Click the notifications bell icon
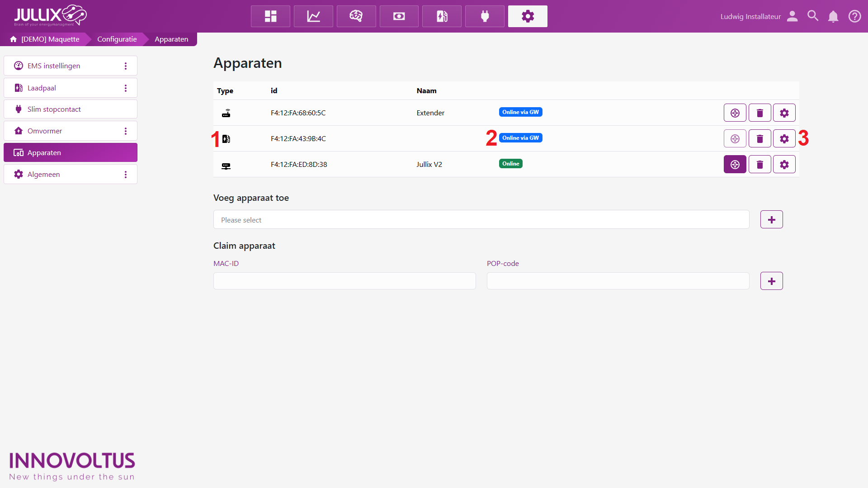Screen dimensions: 868x488 pos(833,17)
